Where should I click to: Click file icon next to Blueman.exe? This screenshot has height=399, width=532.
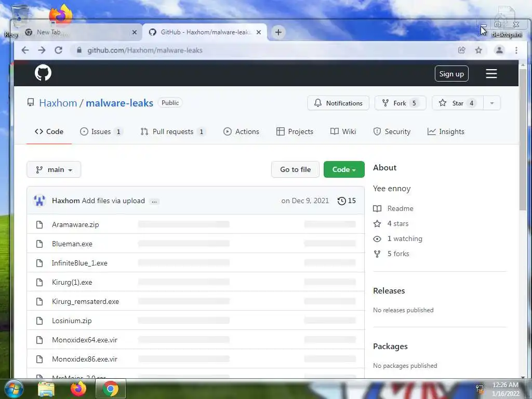39,244
